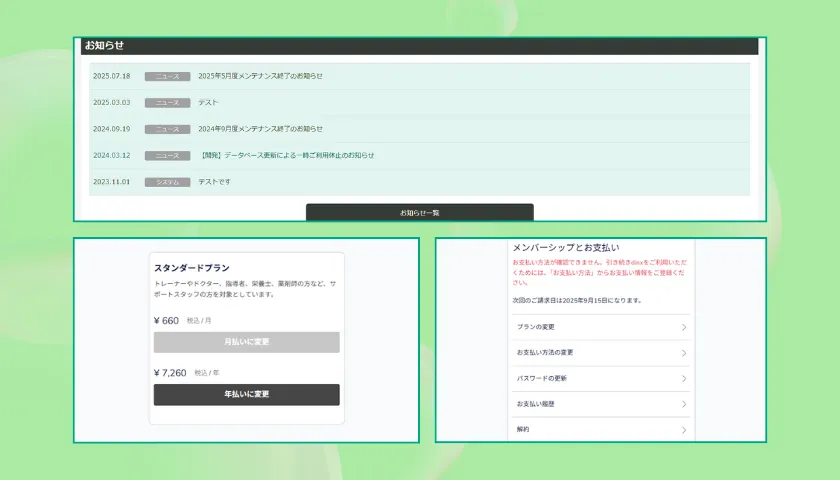
Task: Click the chevron on the パスワードの更新 row
Action: click(x=684, y=379)
